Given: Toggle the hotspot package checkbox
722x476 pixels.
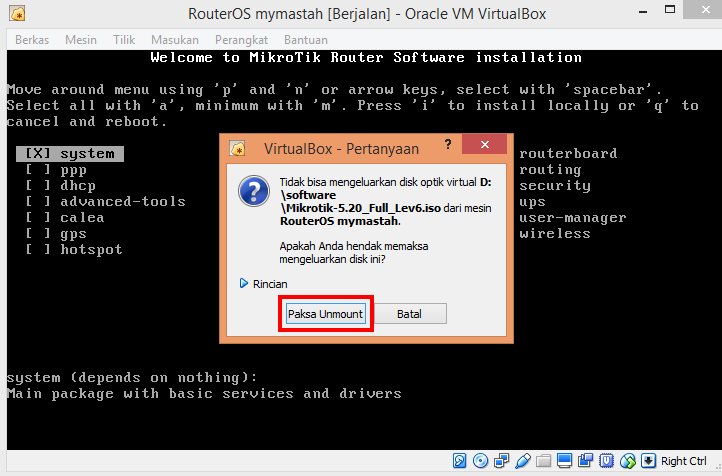Looking at the screenshot, I should (38, 249).
